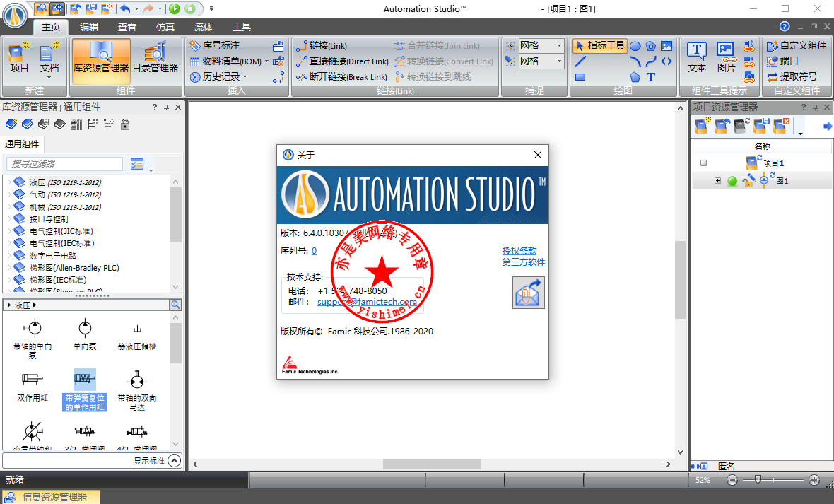Screen dimensions: 834x504
Task: Select the 通用组件 tab in library panel
Action: 22,143
